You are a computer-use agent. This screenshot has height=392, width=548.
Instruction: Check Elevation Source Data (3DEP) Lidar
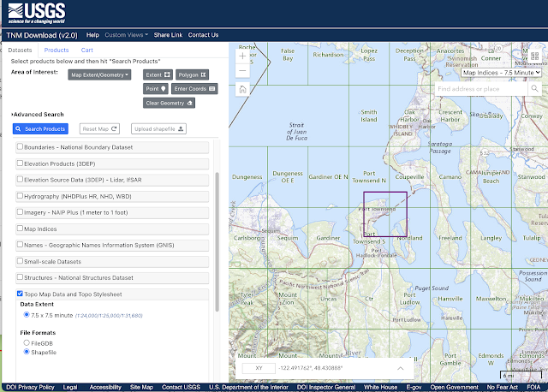[20, 179]
